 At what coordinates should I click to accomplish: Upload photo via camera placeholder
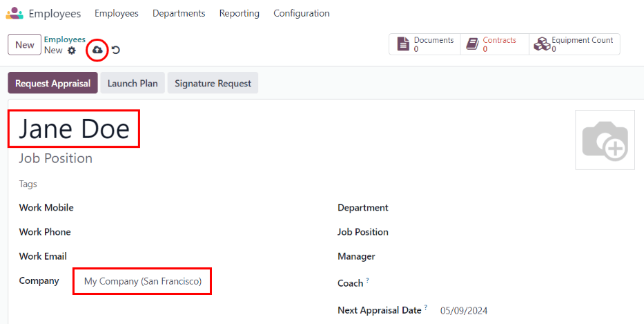click(x=605, y=140)
